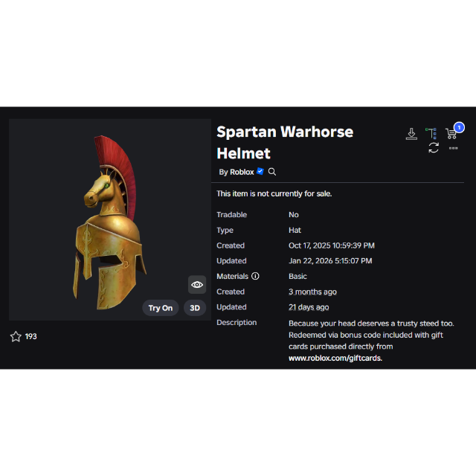
Task: Open the asset dependency tree icon
Action: pos(431,134)
